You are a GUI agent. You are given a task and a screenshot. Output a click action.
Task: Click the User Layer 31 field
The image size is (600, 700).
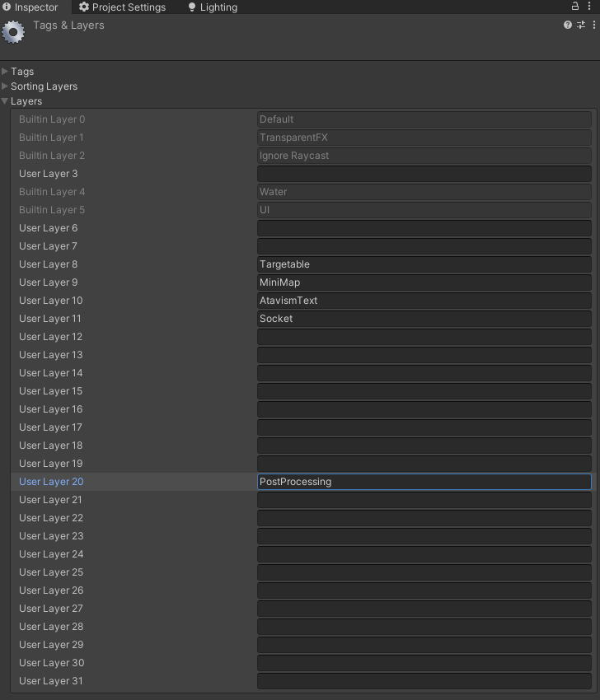pos(424,681)
